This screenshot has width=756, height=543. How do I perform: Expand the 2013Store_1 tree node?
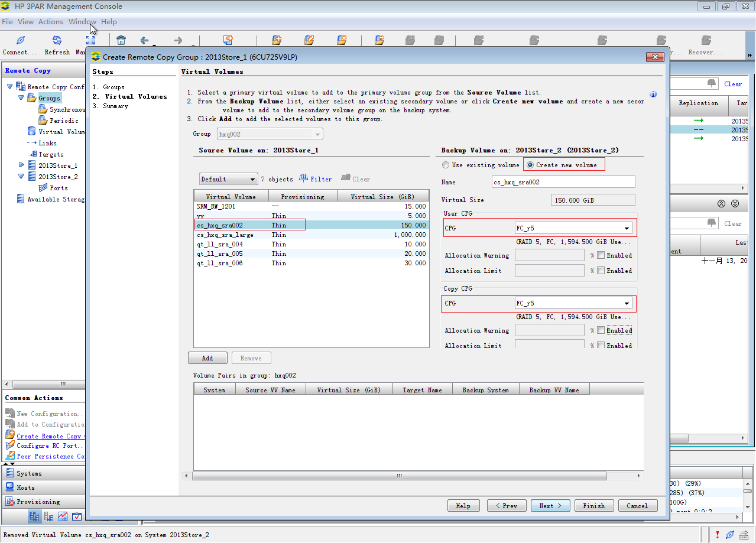20,165
